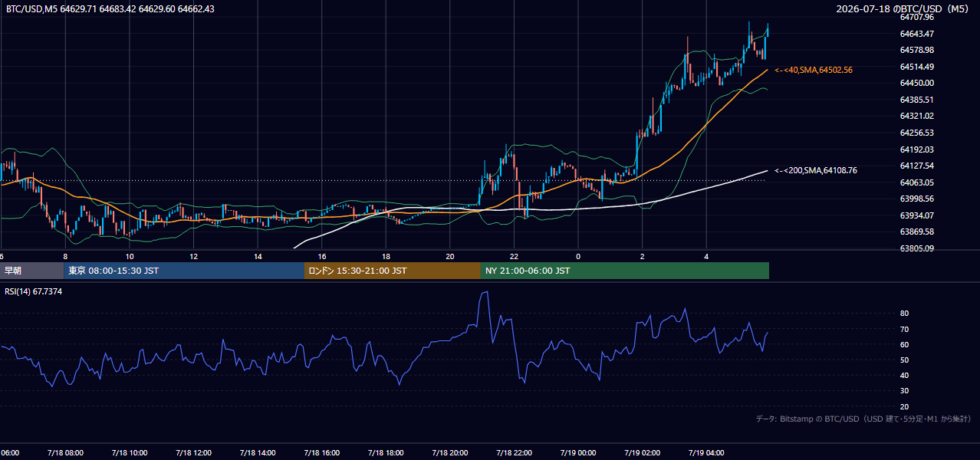Click RSI scale value 40
This screenshot has width=980, height=460.
coord(905,375)
